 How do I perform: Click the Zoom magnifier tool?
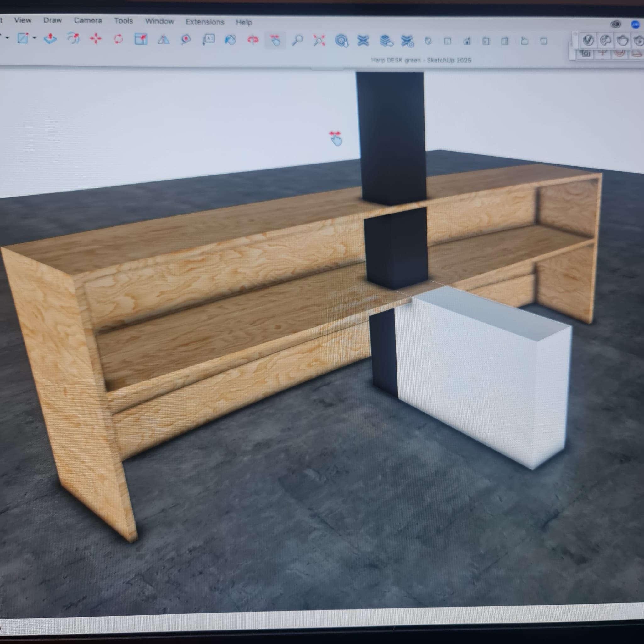[x=297, y=41]
